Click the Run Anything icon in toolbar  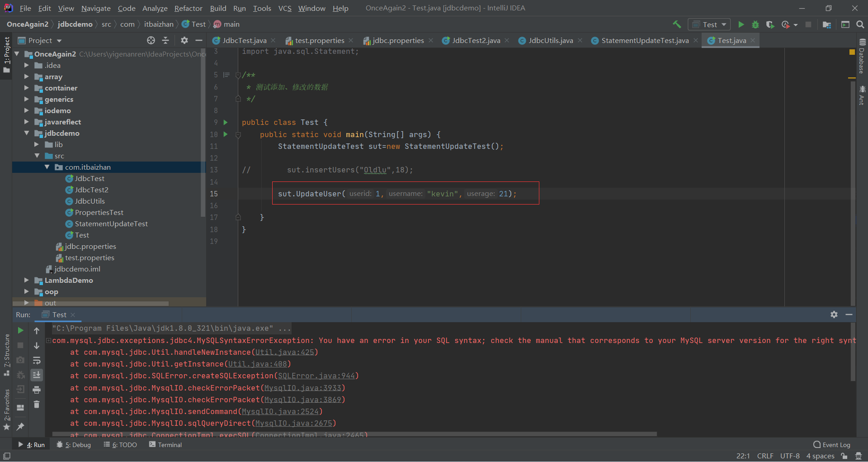845,24
